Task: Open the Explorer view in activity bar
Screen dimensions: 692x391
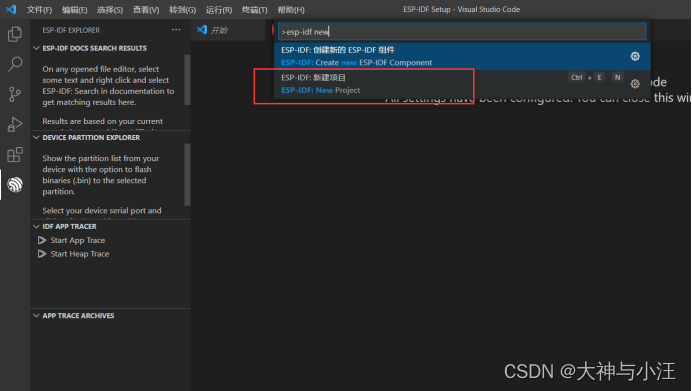Action: (x=15, y=34)
